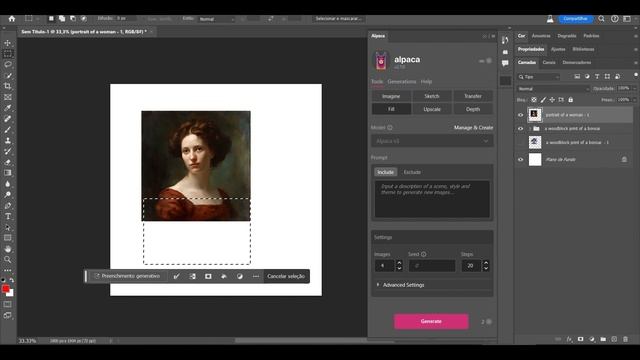The height and width of the screenshot is (360, 640).
Task: Select the Brush tool
Action: (x=8, y=130)
